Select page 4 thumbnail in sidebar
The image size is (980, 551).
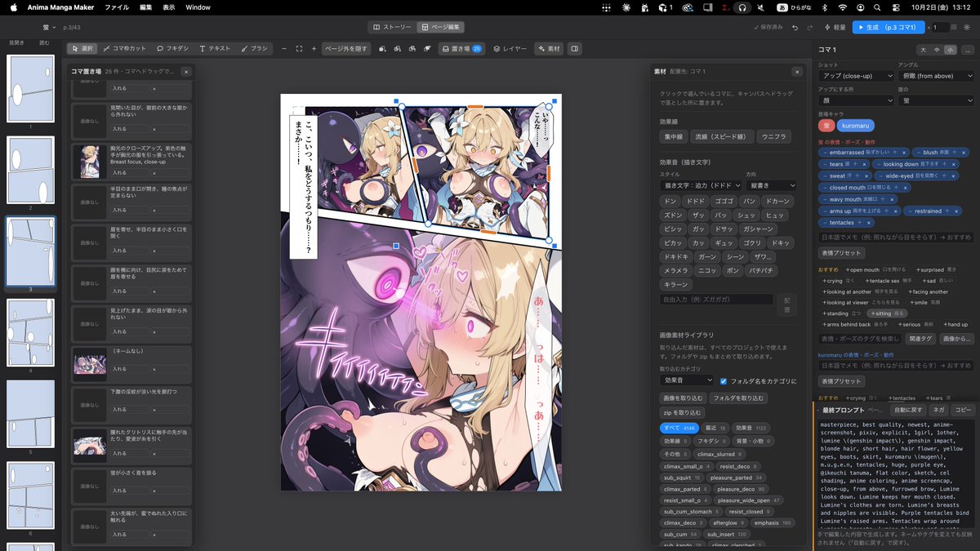30,331
